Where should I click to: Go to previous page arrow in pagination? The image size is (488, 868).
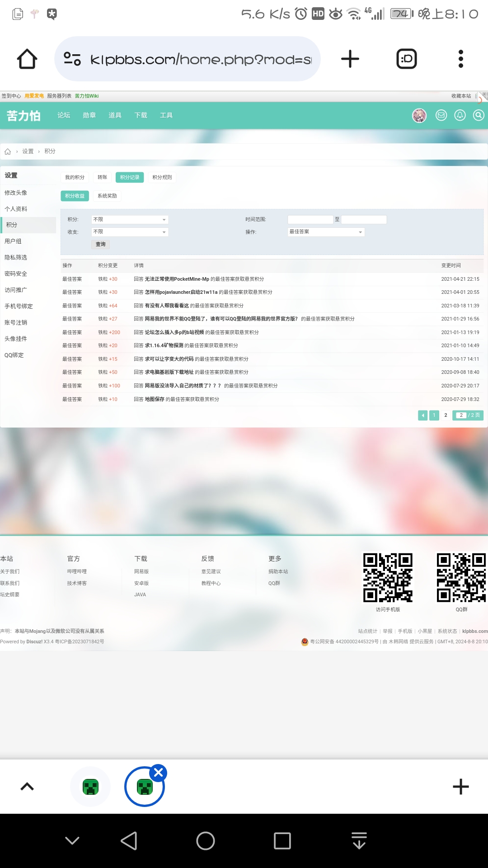pyautogui.click(x=423, y=415)
